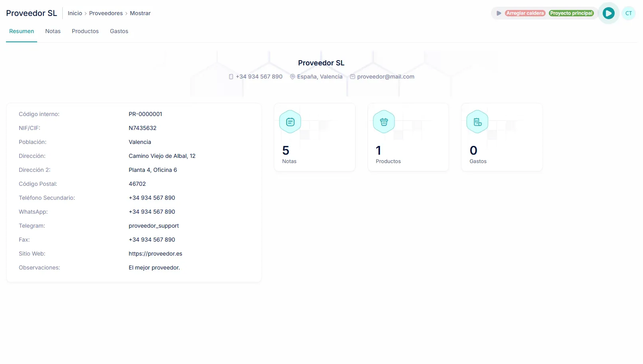The width and height of the screenshot is (643, 364).
Task: Click the Proyecto principal tag
Action: (x=571, y=13)
